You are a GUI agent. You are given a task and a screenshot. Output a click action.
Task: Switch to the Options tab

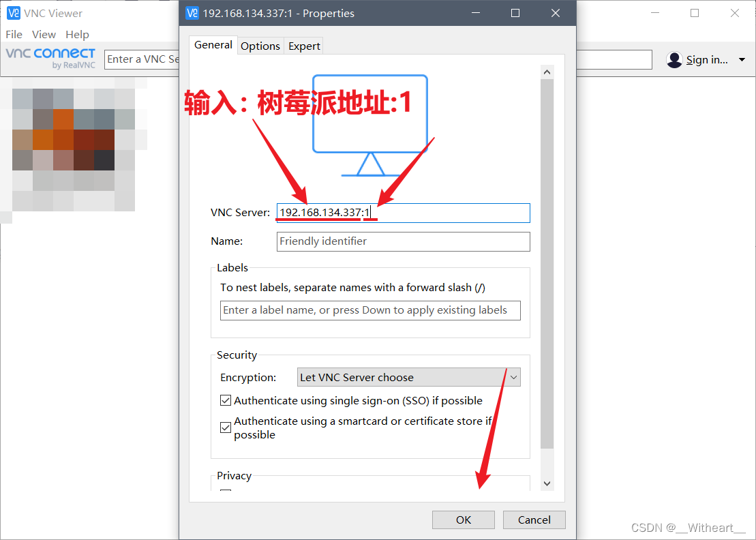coord(260,46)
